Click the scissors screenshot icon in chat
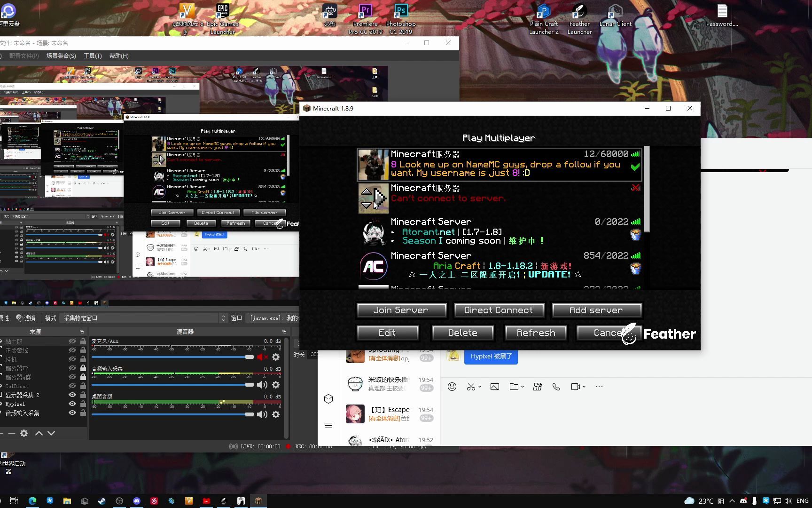The width and height of the screenshot is (812, 508). [x=471, y=387]
